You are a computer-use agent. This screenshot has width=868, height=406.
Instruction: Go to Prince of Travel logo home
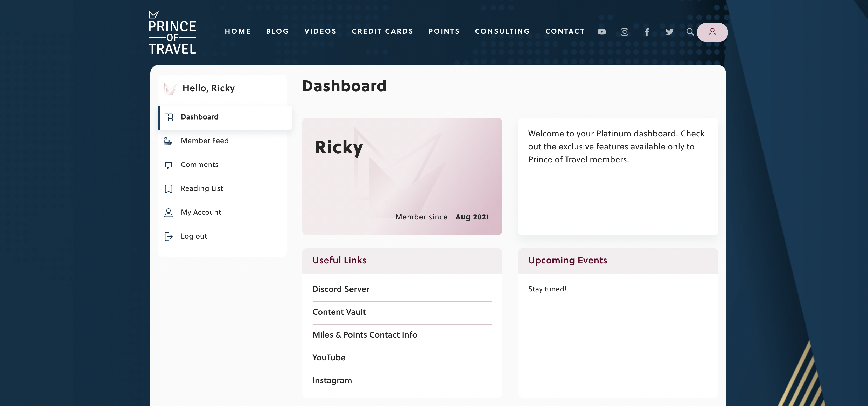pyautogui.click(x=172, y=33)
